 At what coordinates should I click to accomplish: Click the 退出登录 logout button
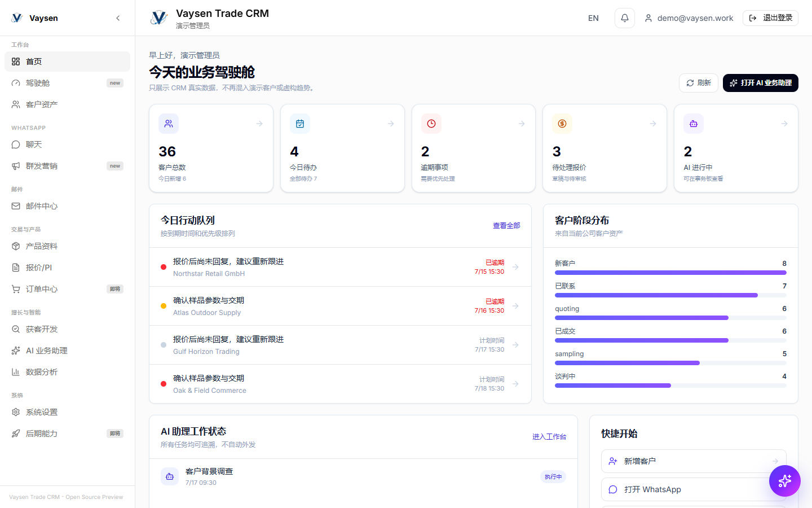770,18
